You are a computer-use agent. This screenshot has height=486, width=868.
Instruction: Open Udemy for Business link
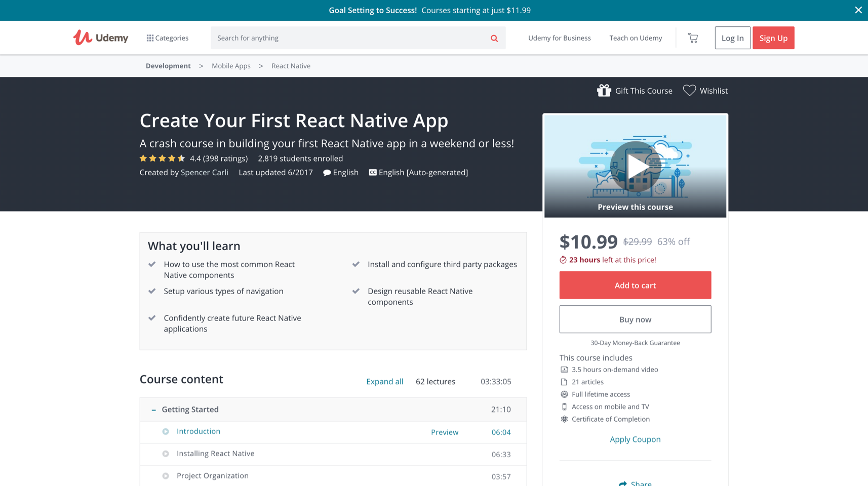(560, 38)
